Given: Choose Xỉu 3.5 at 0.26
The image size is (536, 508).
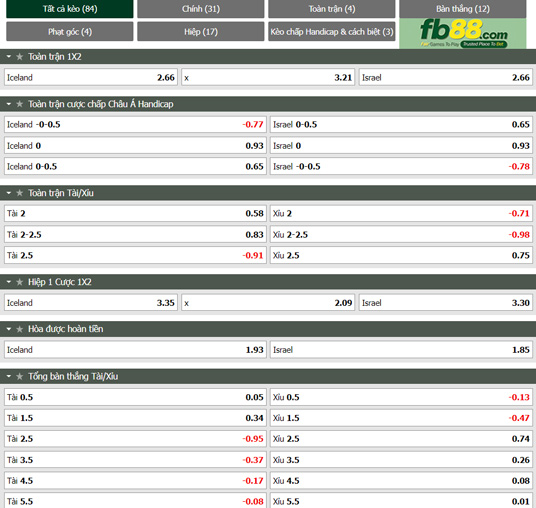Looking at the screenshot, I should [x=401, y=460].
